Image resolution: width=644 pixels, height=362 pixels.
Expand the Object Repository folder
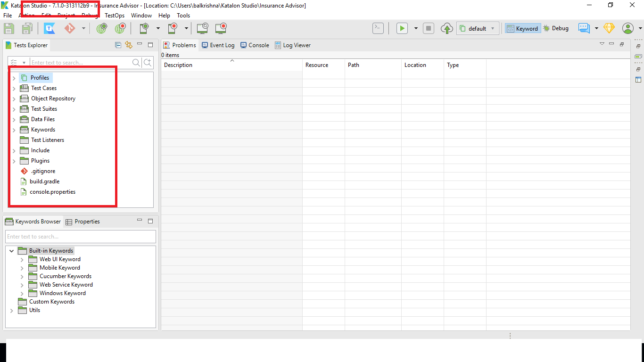[x=14, y=99]
